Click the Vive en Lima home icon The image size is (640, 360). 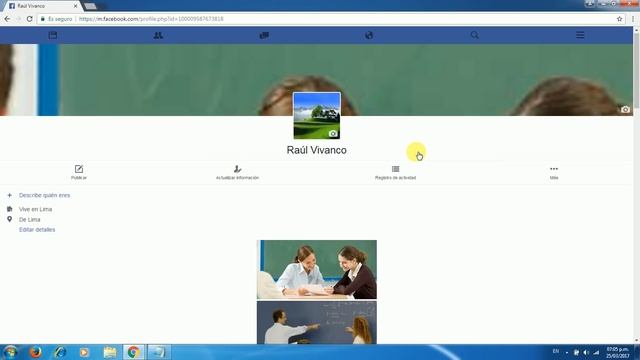pyautogui.click(x=9, y=209)
